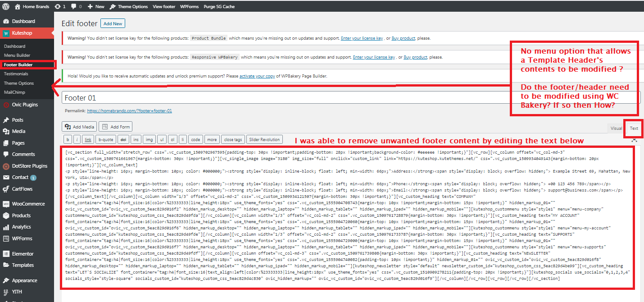Click the Footer 01 title field
644x302 pixels.
tap(351, 98)
